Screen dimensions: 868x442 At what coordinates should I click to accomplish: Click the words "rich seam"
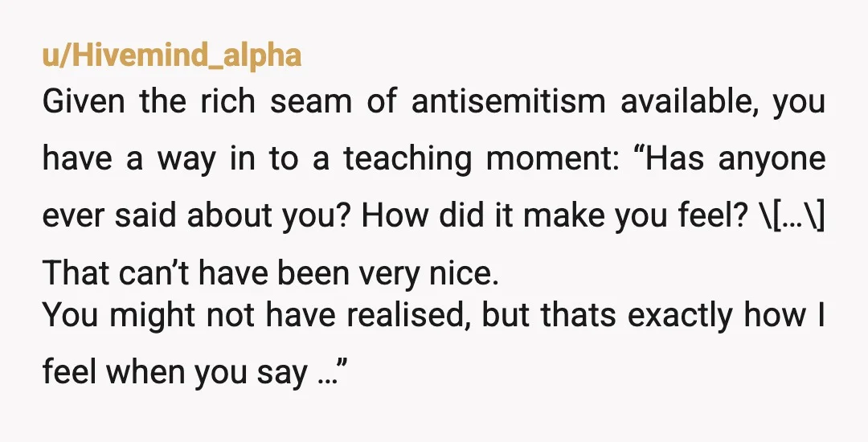pos(276,102)
